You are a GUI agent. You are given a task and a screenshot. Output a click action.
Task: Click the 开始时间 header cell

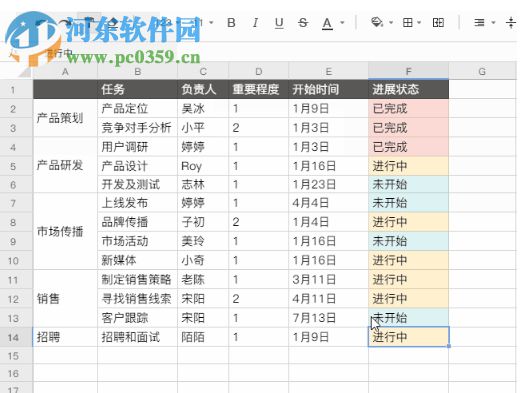[329, 89]
